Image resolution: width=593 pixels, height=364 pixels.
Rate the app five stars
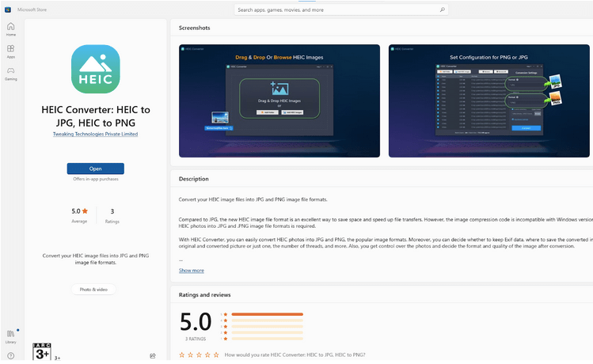tap(216, 355)
